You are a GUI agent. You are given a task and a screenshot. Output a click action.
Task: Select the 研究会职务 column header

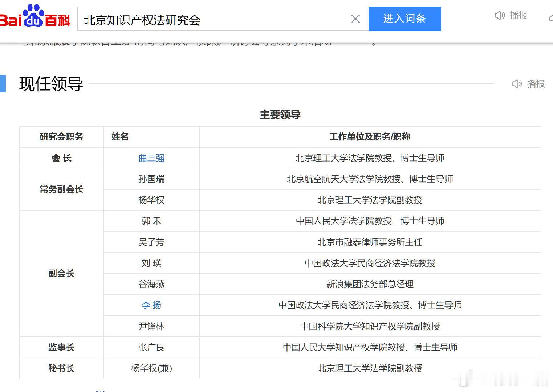tap(61, 137)
